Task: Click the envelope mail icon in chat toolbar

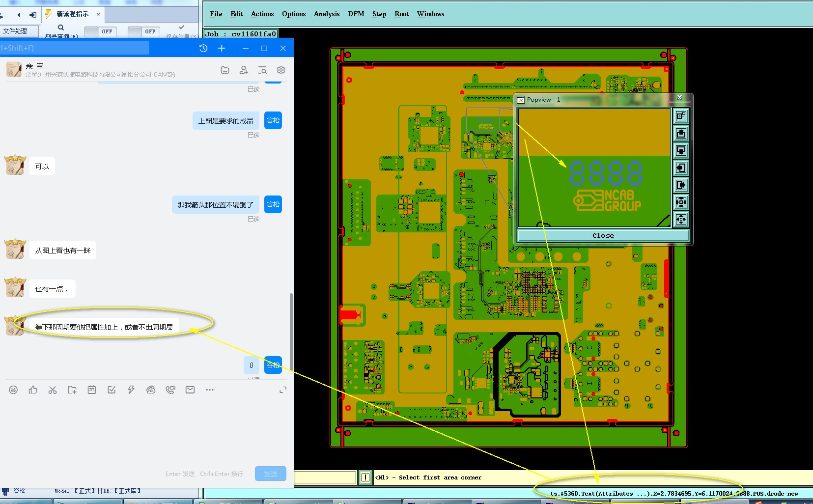Action: [x=190, y=390]
